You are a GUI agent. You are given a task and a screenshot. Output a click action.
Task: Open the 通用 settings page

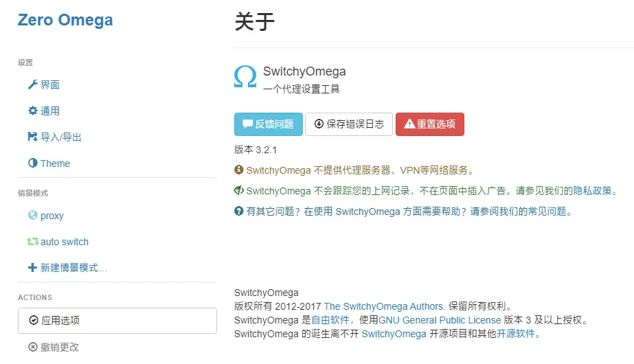[x=50, y=111]
